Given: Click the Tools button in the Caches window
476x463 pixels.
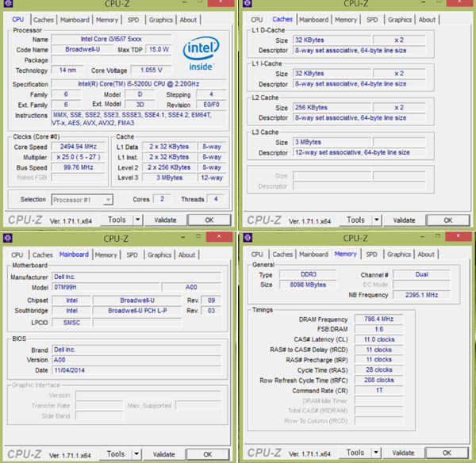Looking at the screenshot, I should click(x=355, y=220).
